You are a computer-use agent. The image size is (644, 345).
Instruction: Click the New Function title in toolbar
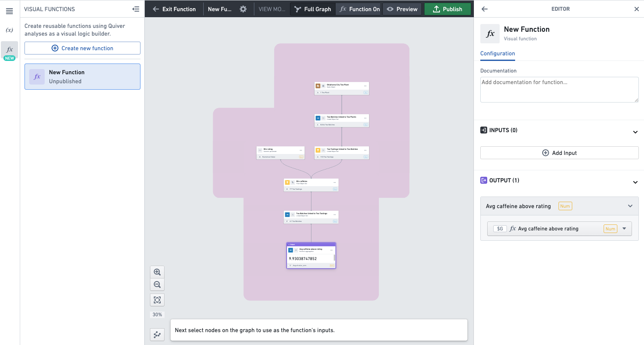pyautogui.click(x=220, y=9)
